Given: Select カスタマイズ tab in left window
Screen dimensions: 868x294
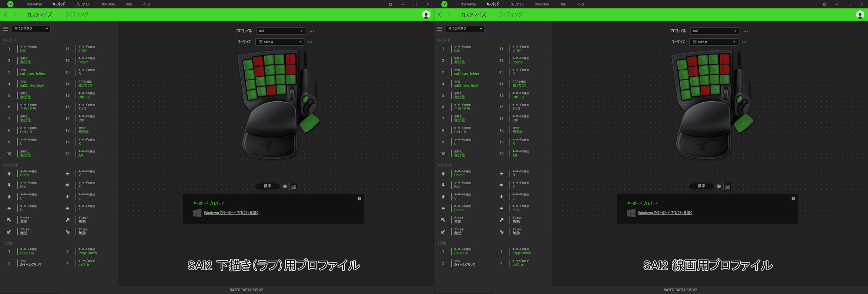Looking at the screenshot, I should point(40,14).
